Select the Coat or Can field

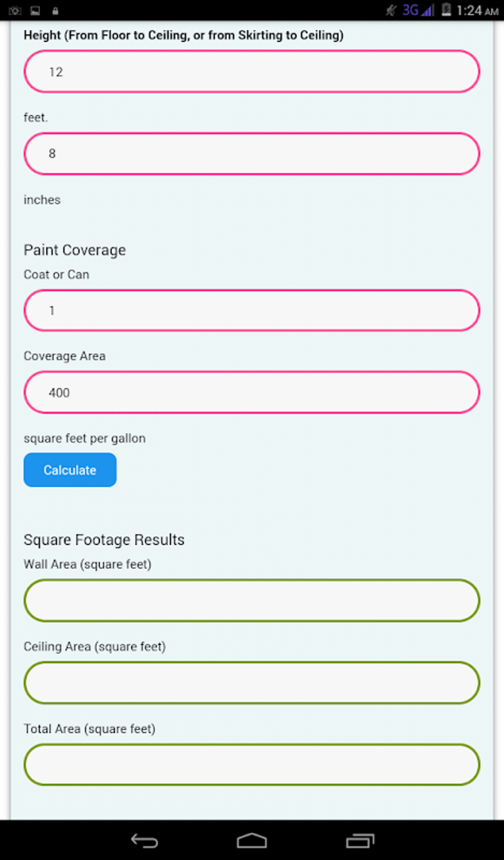coord(252,310)
